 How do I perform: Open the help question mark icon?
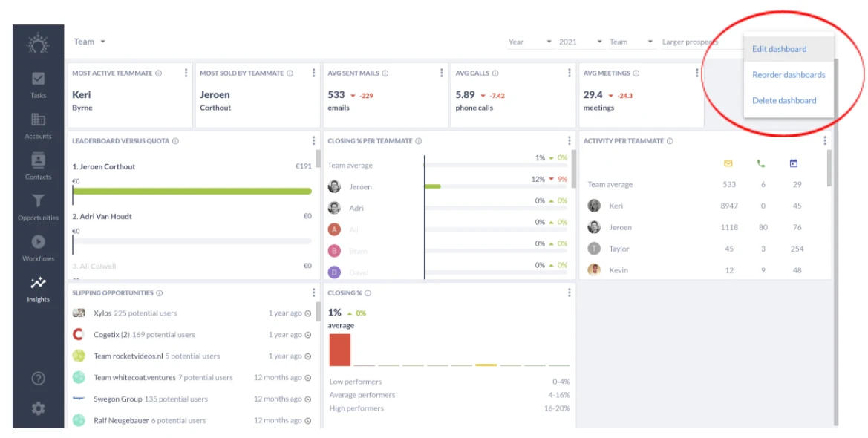38,379
